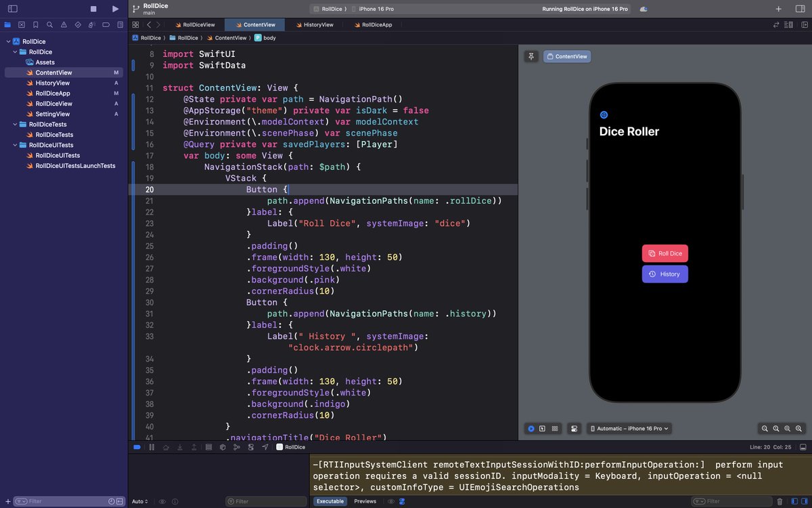812x508 pixels.
Task: Zoom preview to fit
Action: point(788,429)
